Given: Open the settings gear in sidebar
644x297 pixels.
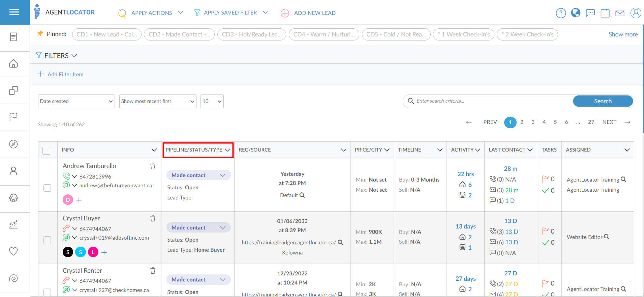Looking at the screenshot, I should 13,198.
